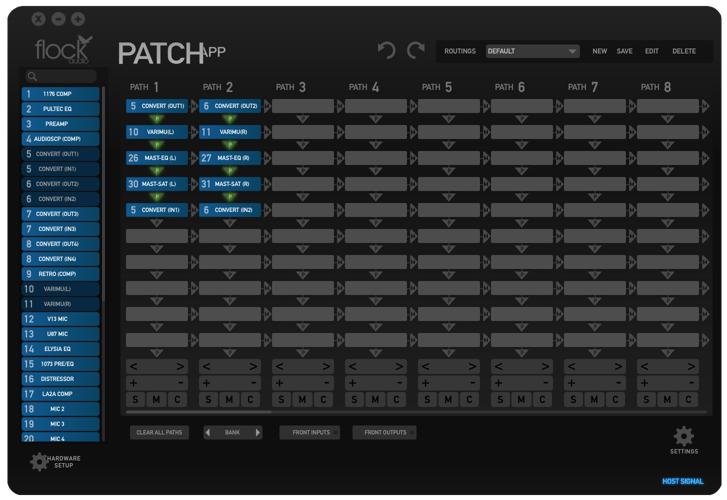Click NEW routing button

(x=599, y=51)
